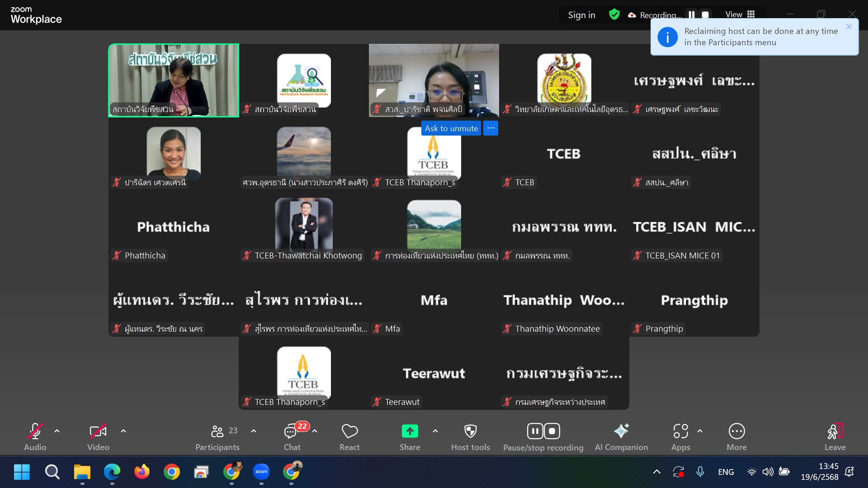The height and width of the screenshot is (488, 868).
Task: Stop recording from top indicator
Action: point(705,15)
